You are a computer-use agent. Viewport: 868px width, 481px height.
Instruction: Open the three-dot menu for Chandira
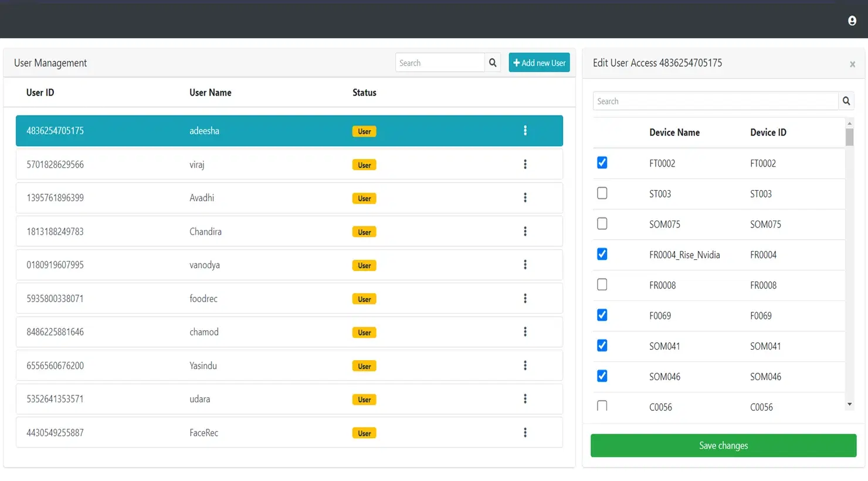click(x=525, y=231)
